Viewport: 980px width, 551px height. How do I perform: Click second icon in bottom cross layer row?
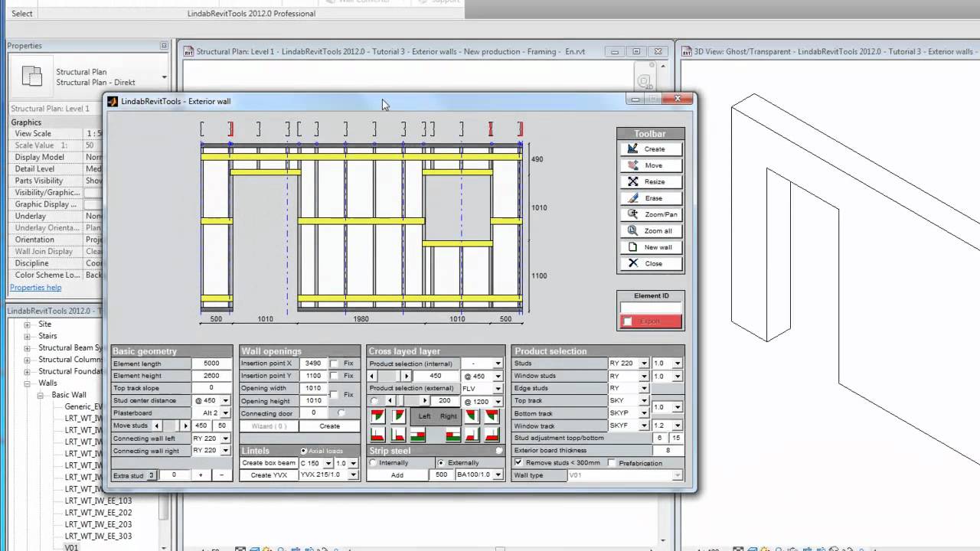398,435
